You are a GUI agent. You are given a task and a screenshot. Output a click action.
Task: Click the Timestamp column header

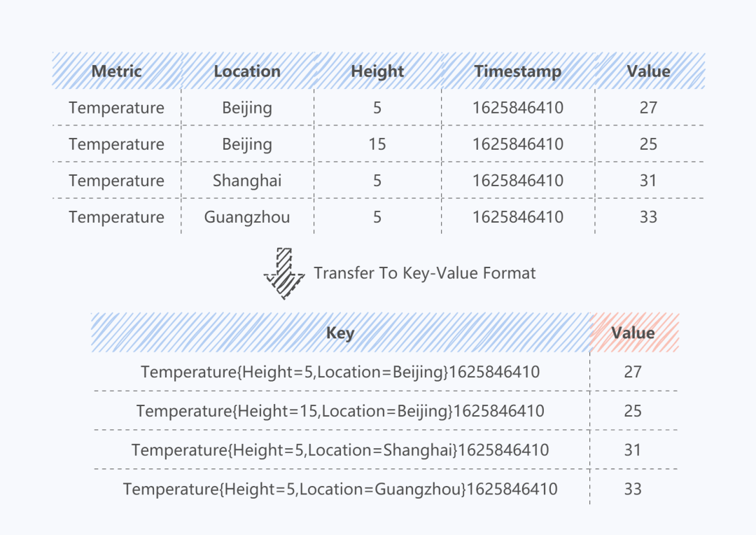click(517, 71)
